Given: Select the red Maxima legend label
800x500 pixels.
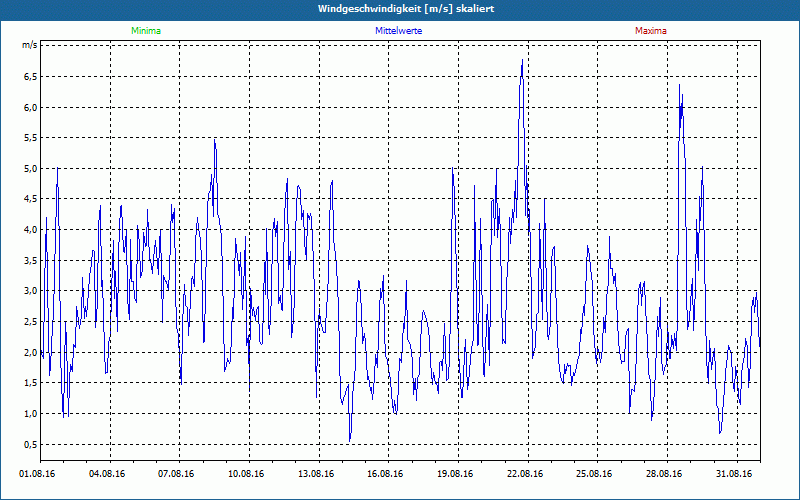Looking at the screenshot, I should coord(651,31).
